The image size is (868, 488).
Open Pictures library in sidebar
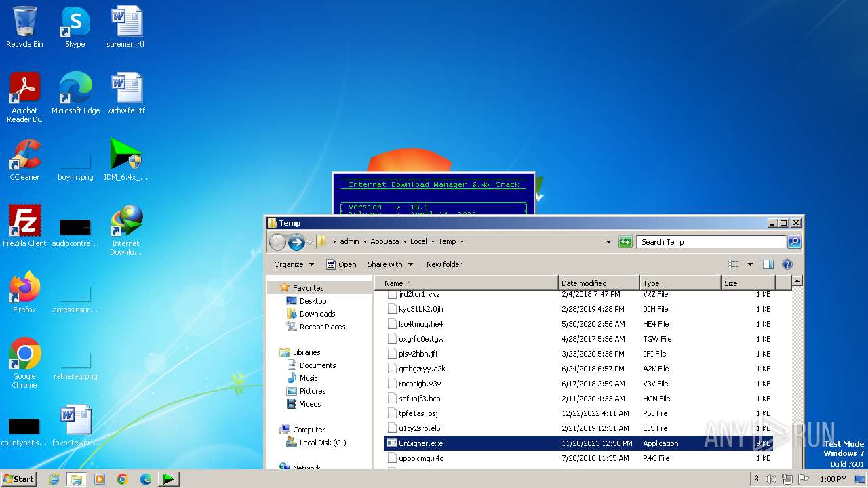[312, 391]
